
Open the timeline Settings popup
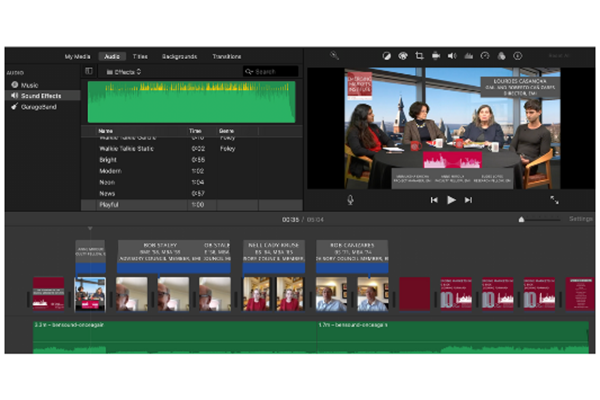(581, 218)
